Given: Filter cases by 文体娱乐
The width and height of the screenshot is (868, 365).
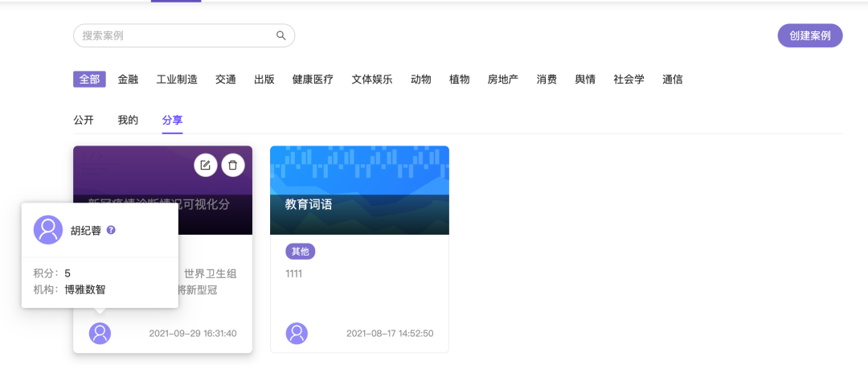Looking at the screenshot, I should [372, 80].
